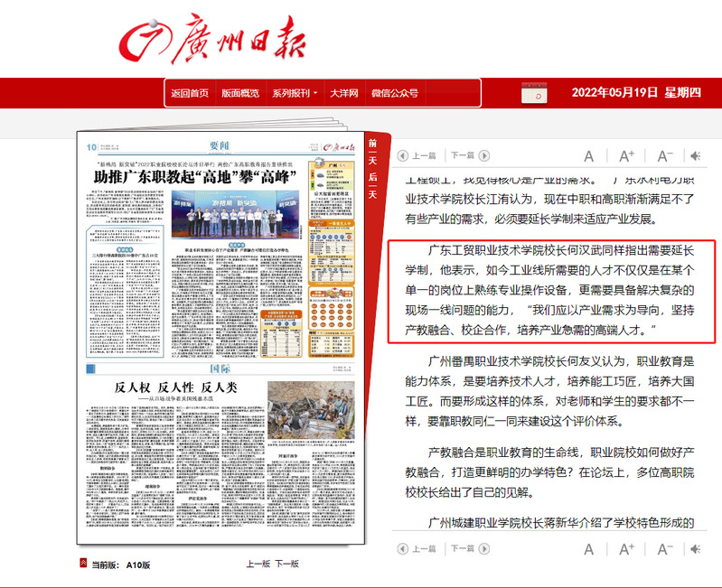Image resolution: width=722 pixels, height=588 pixels.
Task: Reset font size with top plain A
Action: [589, 155]
